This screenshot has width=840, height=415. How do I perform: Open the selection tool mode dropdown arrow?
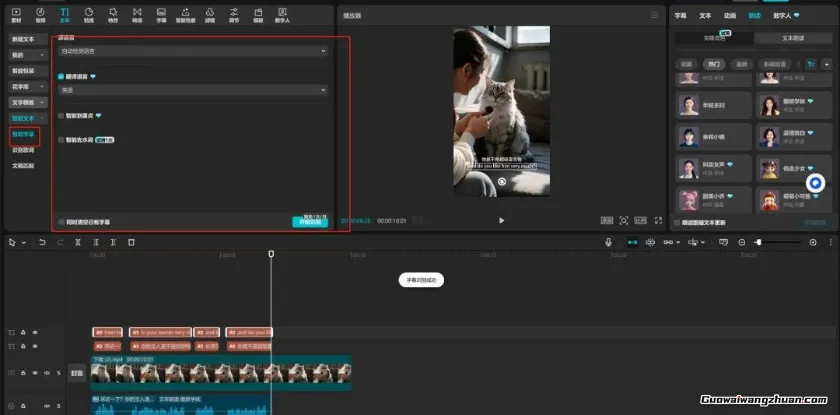24,243
